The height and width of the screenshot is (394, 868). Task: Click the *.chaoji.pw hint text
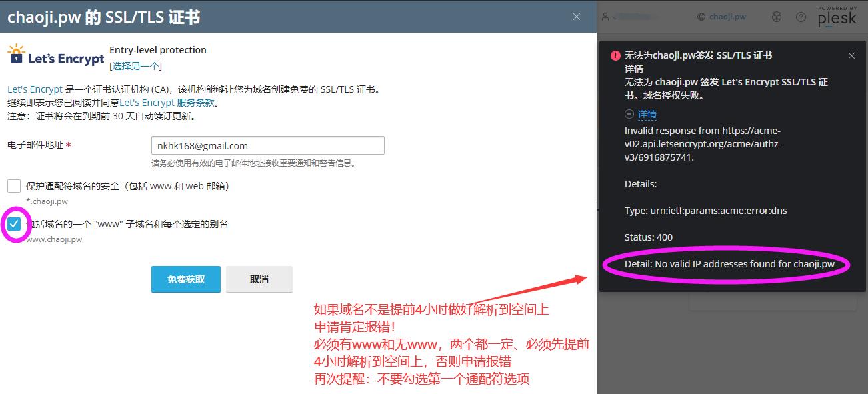coord(47,201)
